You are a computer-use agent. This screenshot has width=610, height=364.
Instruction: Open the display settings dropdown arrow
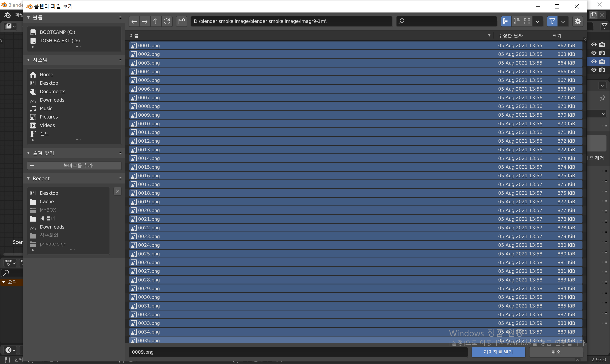(538, 22)
